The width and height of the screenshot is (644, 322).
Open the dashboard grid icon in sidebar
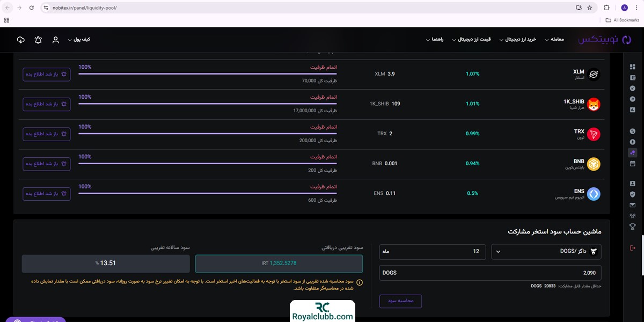[x=632, y=67]
